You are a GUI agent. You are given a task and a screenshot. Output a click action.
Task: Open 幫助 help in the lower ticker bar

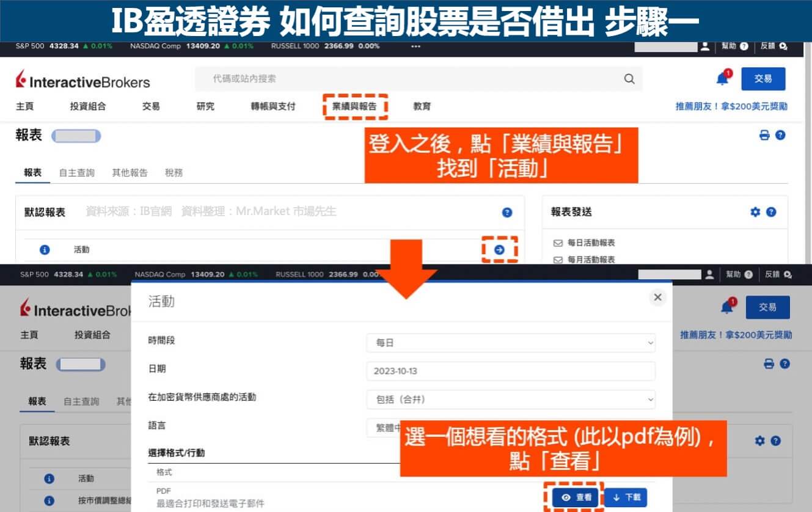coord(739,274)
